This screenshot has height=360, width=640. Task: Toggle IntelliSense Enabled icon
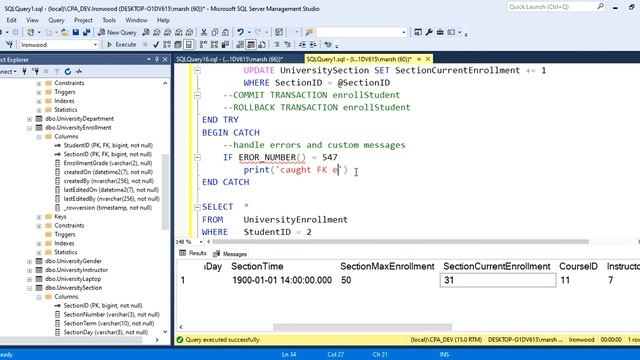coord(189,44)
